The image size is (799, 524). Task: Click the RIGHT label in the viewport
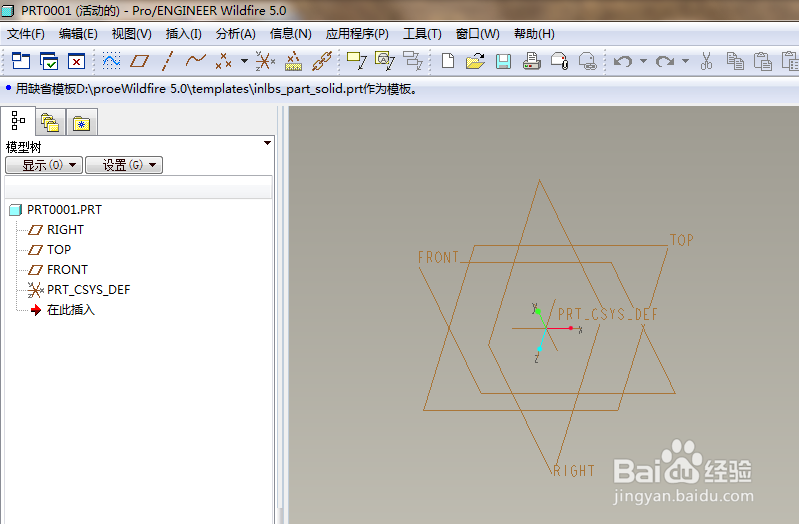pyautogui.click(x=574, y=470)
